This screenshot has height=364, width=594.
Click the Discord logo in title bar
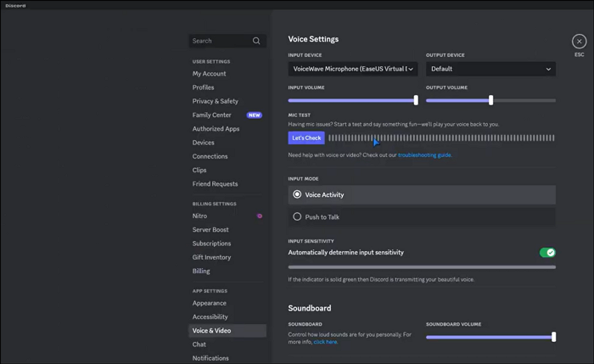click(x=15, y=5)
